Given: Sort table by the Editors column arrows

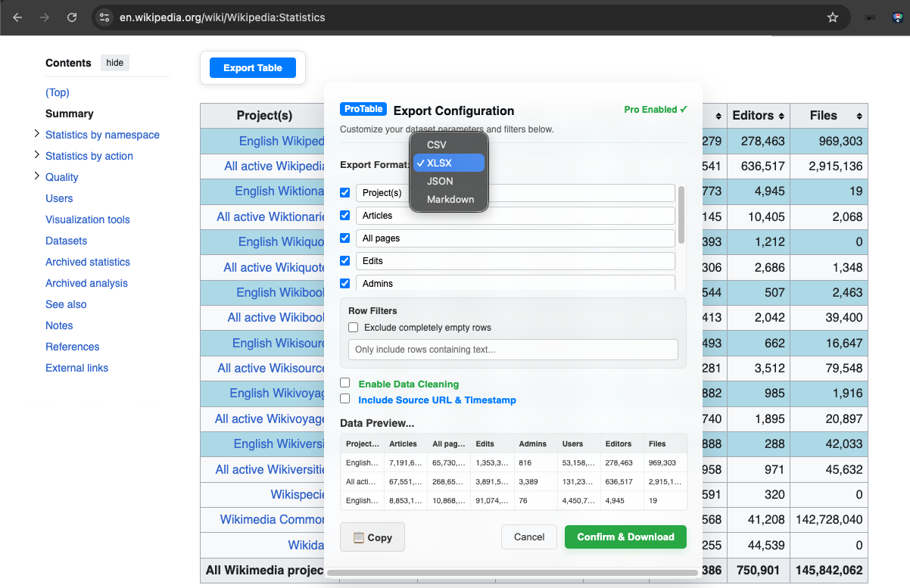Looking at the screenshot, I should (781, 116).
